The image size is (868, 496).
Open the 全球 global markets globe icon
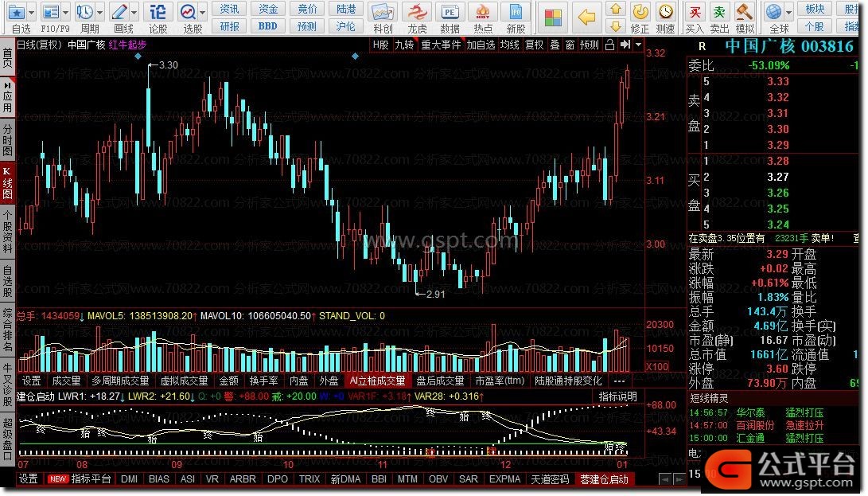(x=774, y=12)
